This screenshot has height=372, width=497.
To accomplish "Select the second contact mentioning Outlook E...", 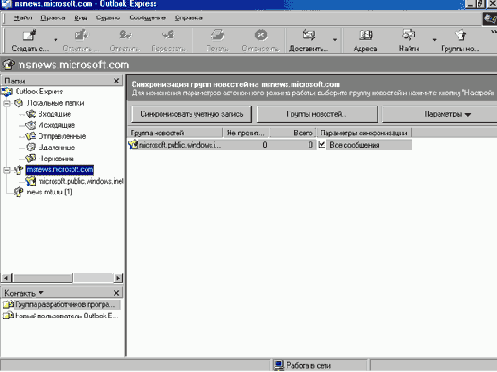I will coord(61,315).
